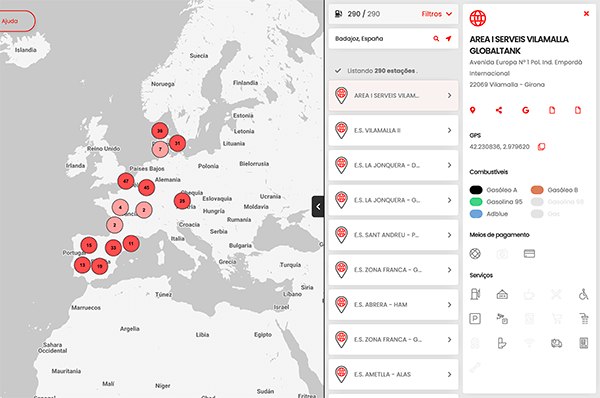Select E.S. AMETLLA - ALAS in the list
The height and width of the screenshot is (398, 600).
coord(393,374)
